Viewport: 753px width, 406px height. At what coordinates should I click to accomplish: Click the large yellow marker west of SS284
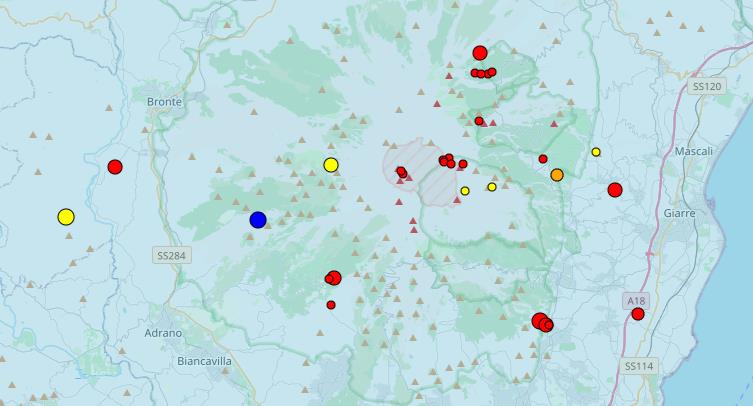pyautogui.click(x=66, y=216)
